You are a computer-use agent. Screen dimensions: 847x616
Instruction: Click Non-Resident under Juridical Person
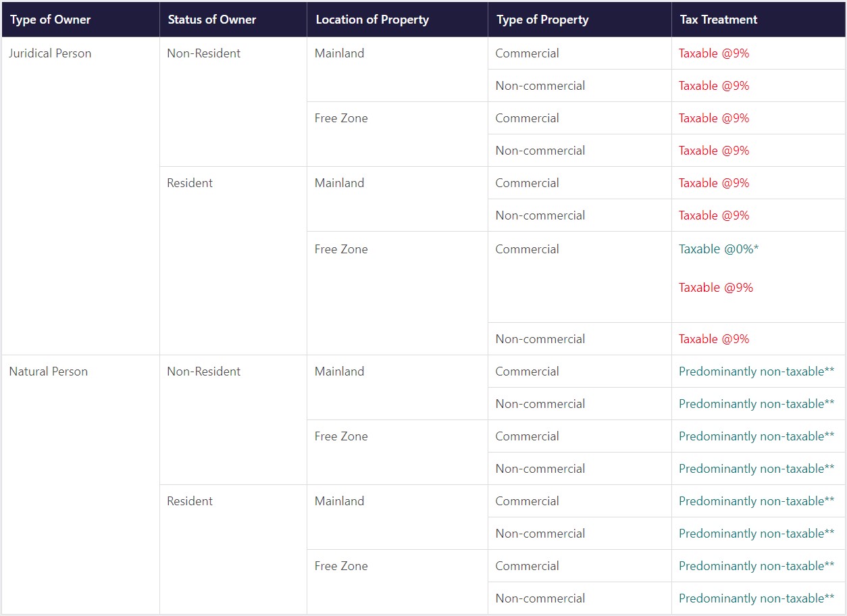(x=203, y=53)
